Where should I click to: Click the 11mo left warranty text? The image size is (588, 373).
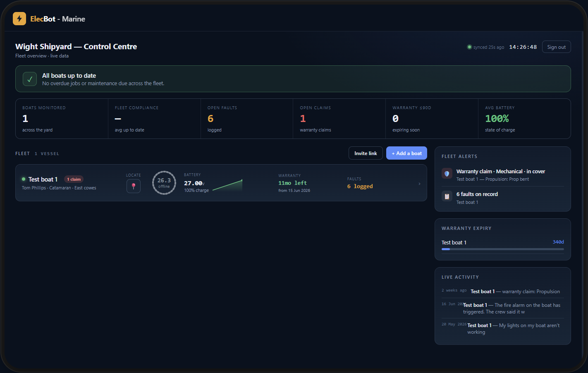point(292,183)
